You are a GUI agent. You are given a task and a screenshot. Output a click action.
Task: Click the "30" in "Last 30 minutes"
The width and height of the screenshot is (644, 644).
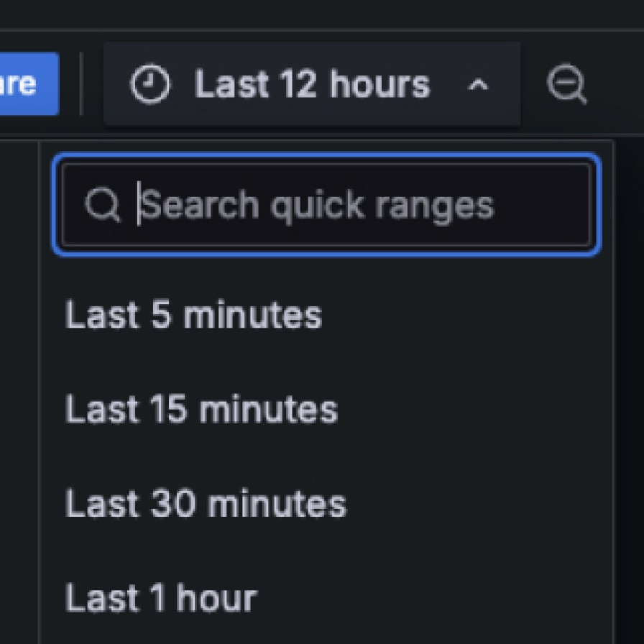pos(172,504)
